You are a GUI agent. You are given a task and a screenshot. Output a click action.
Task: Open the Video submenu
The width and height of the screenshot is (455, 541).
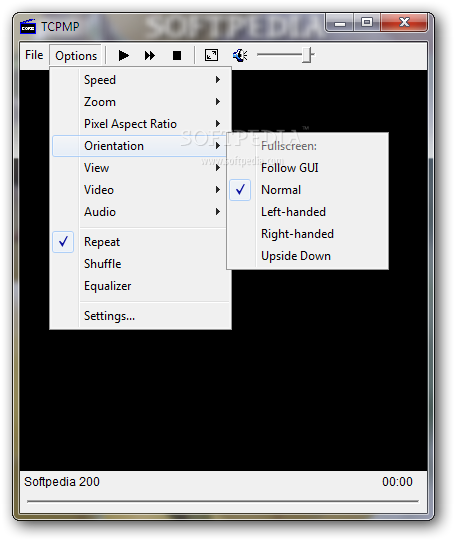tap(140, 190)
